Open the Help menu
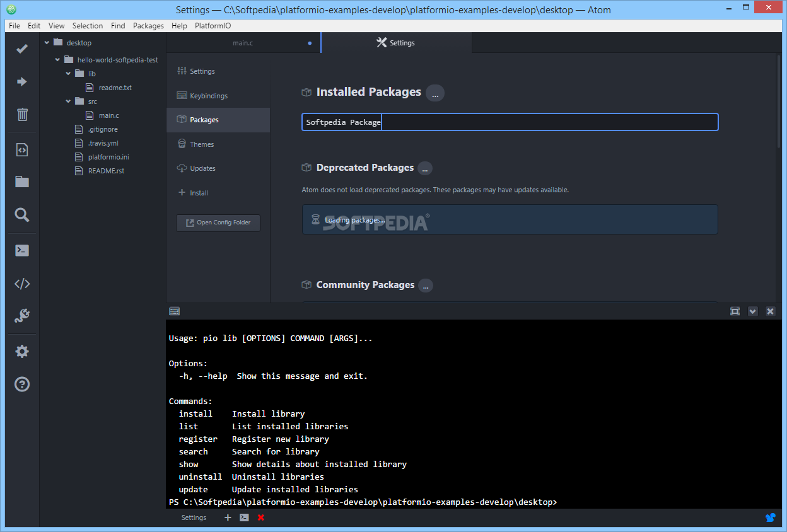787x532 pixels. pos(180,26)
